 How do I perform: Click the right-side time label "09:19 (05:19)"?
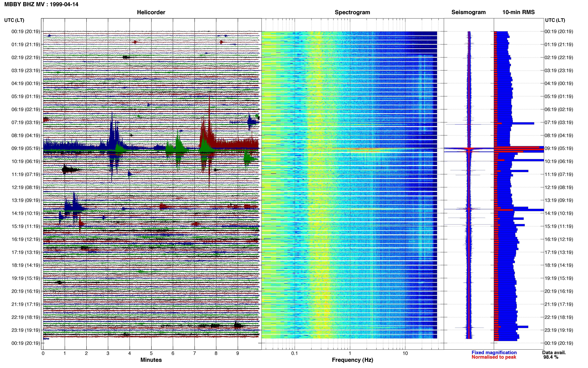pos(559,148)
